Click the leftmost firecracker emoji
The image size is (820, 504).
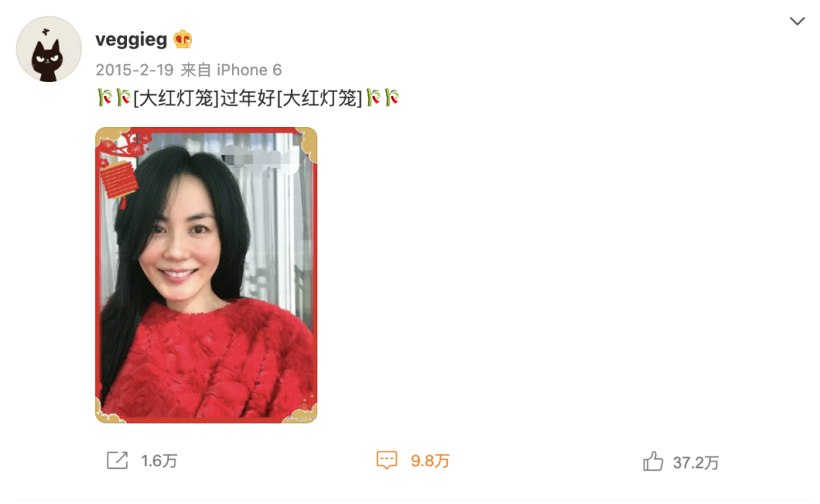(105, 98)
